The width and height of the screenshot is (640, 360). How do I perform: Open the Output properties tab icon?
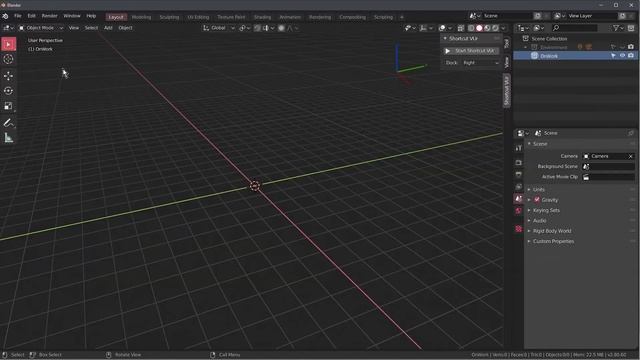[x=518, y=174]
